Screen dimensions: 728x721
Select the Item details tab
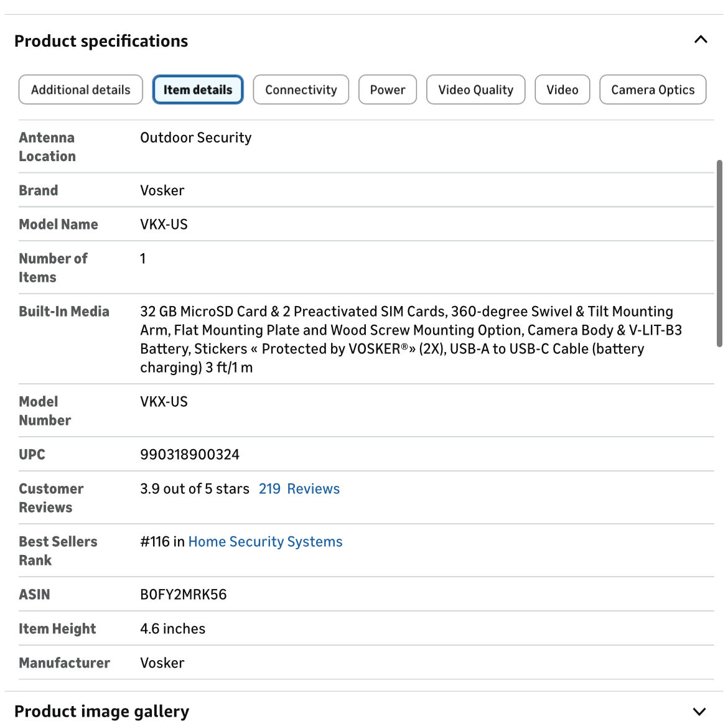pyautogui.click(x=198, y=90)
